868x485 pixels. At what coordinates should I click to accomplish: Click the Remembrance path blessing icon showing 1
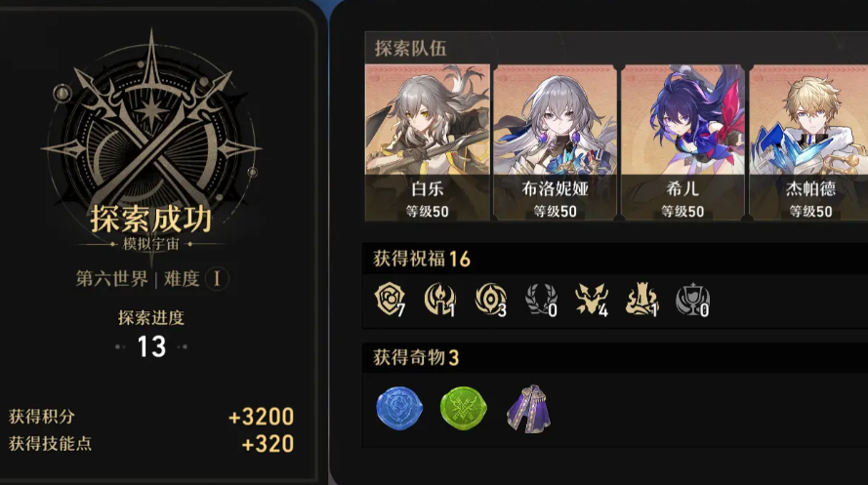(440, 300)
